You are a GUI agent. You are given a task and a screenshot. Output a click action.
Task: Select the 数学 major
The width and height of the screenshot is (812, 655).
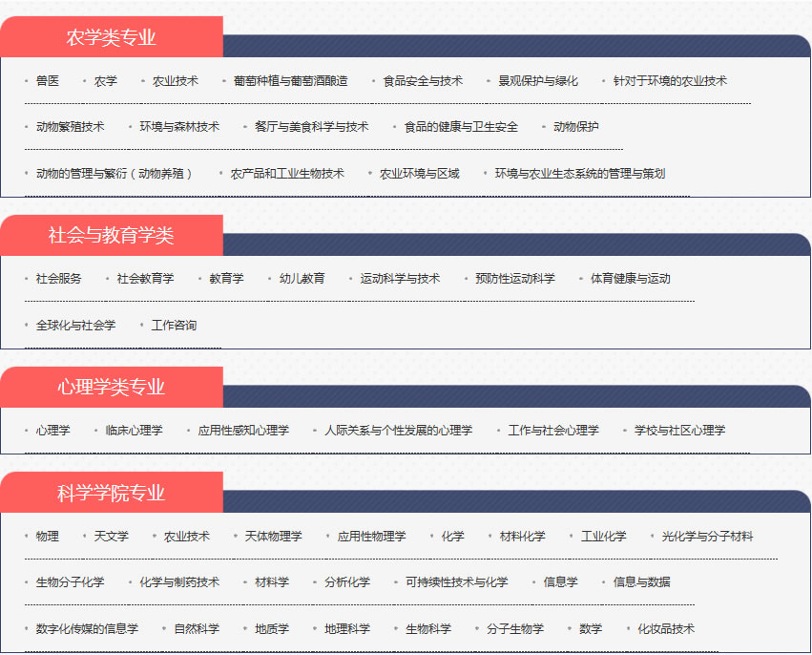(x=591, y=629)
